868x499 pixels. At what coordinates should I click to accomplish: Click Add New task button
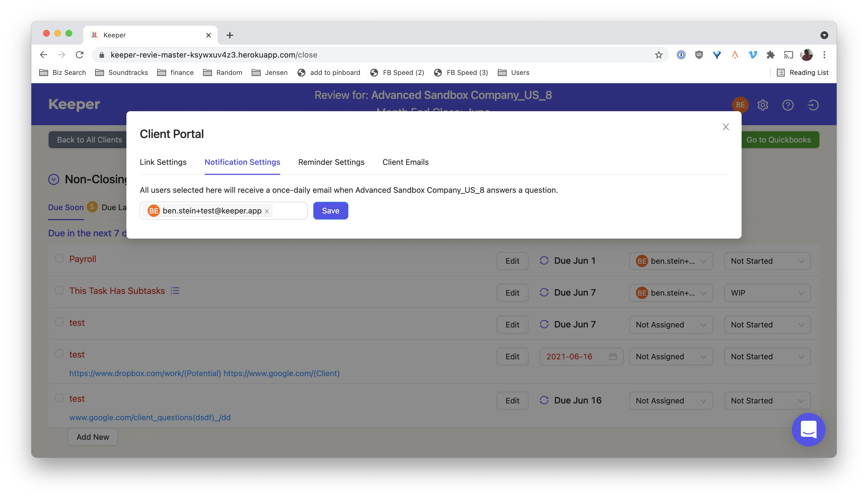click(x=93, y=437)
